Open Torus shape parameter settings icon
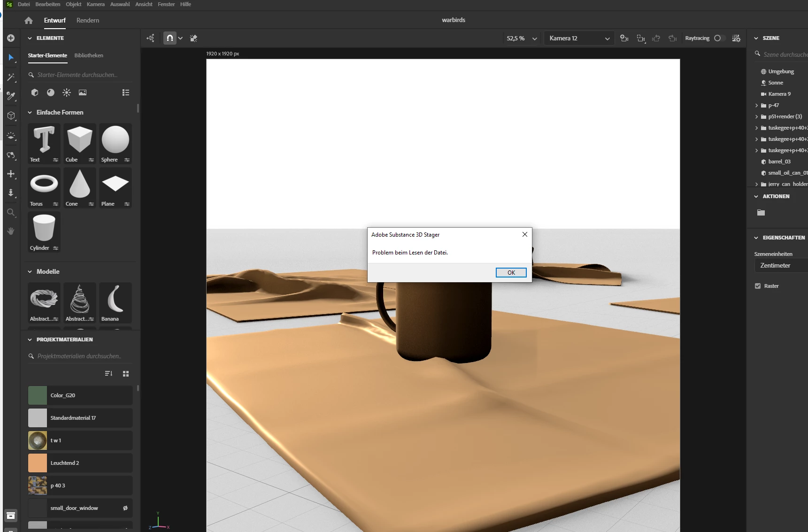 pyautogui.click(x=56, y=204)
